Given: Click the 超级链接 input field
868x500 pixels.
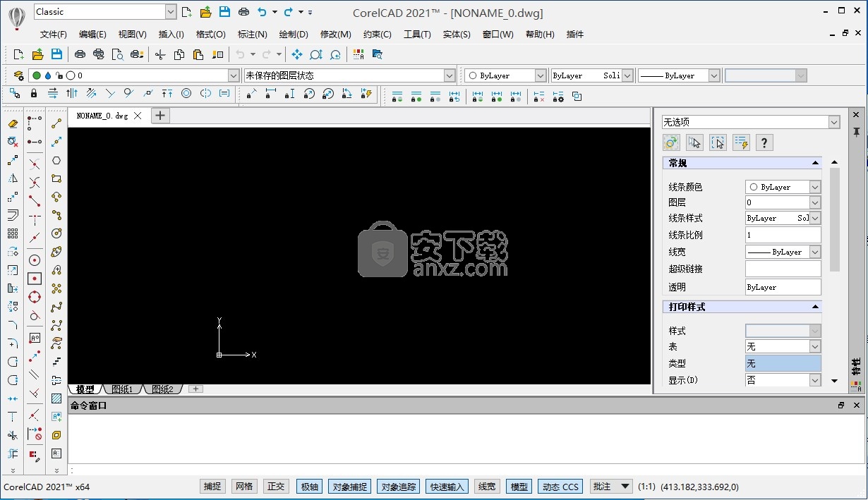Looking at the screenshot, I should 783,269.
